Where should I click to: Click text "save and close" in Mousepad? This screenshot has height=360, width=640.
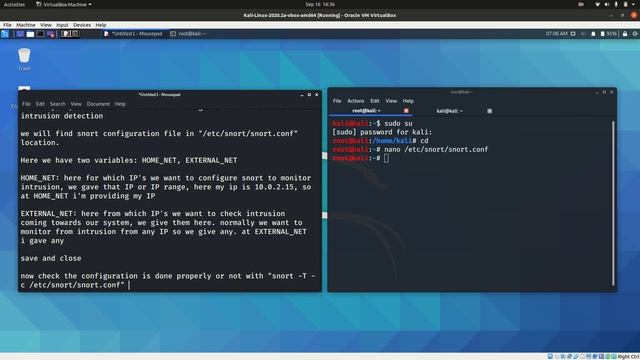point(51,258)
